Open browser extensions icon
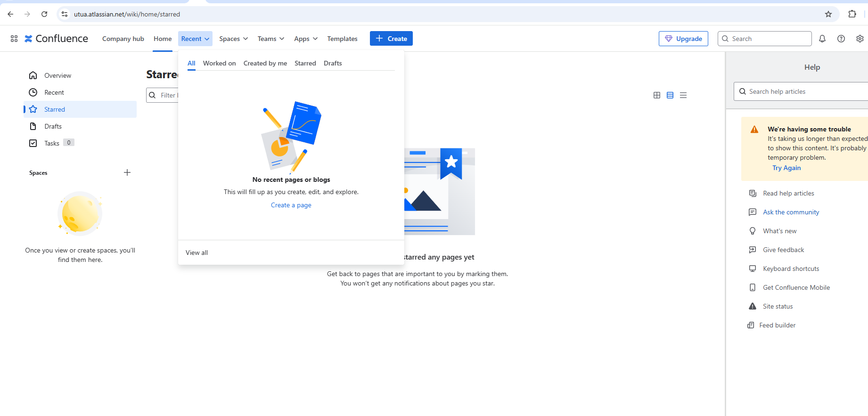The width and height of the screenshot is (868, 416). point(852,14)
